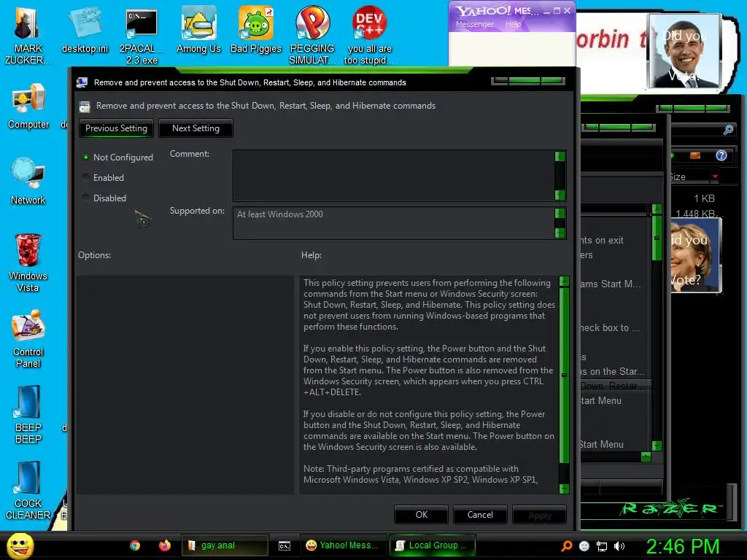This screenshot has height=560, width=747.
Task: Click the policy list scroll-up arrow
Action: coord(657,209)
